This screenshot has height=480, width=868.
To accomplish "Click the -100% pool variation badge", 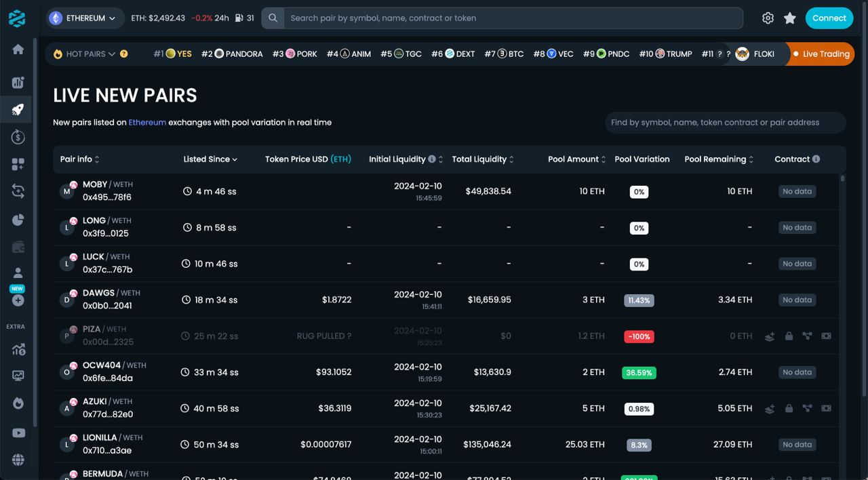I will coord(639,336).
